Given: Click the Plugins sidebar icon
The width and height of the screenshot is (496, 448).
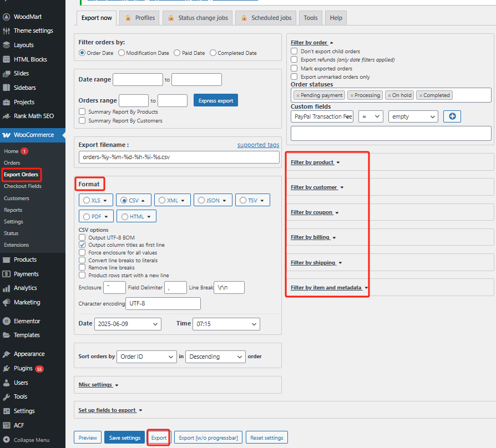Looking at the screenshot, I should click(x=7, y=368).
